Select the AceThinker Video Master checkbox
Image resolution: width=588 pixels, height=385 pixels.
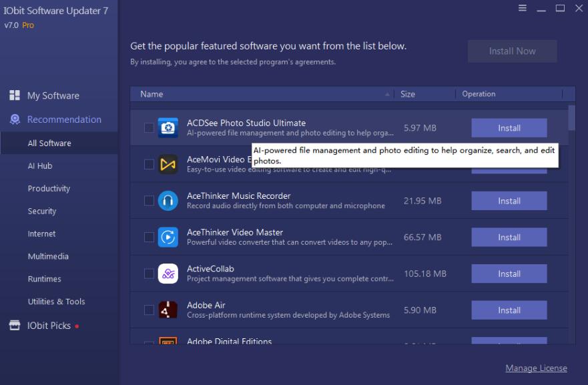(149, 237)
